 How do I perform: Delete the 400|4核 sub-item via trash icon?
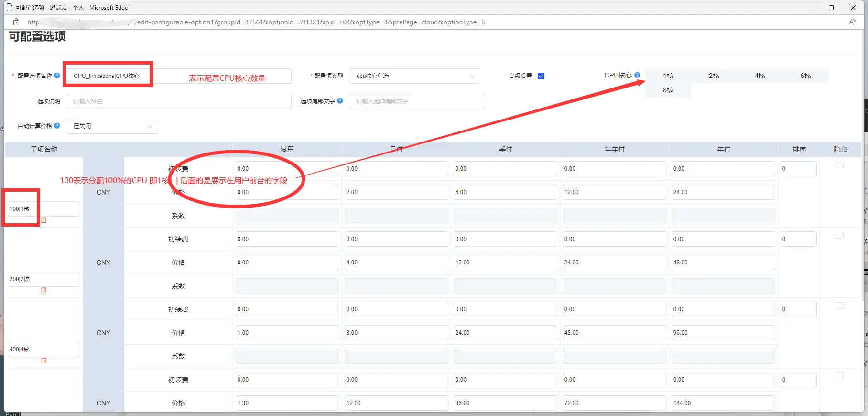[44, 361]
